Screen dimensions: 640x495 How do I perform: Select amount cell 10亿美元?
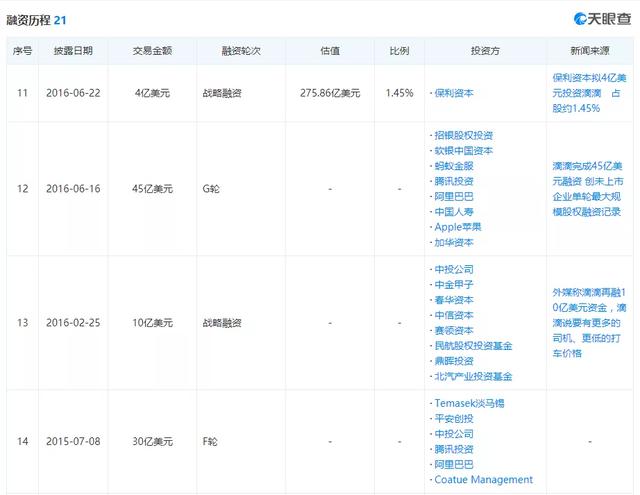tap(152, 323)
